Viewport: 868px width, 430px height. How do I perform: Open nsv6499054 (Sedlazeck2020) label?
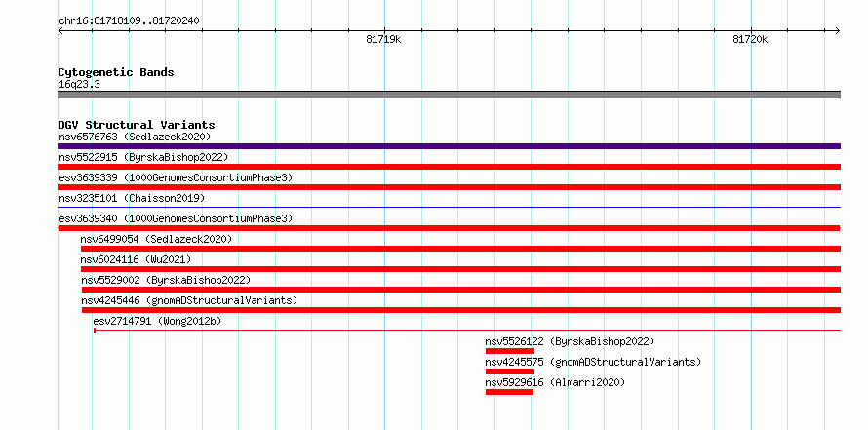pyautogui.click(x=156, y=239)
